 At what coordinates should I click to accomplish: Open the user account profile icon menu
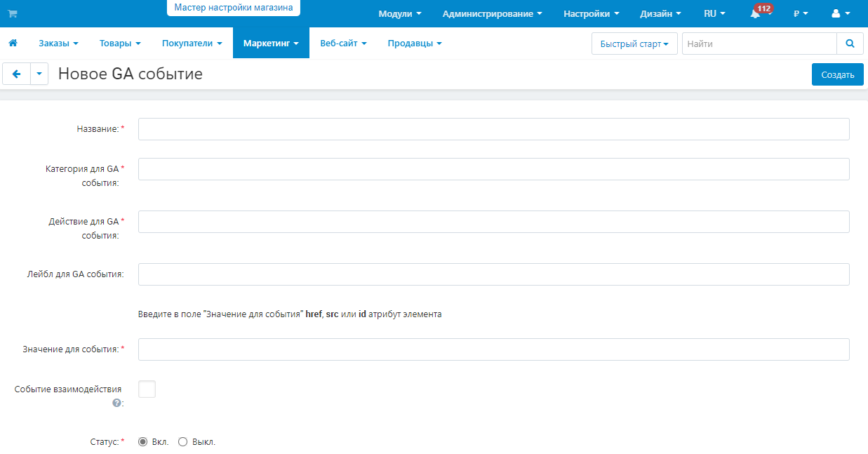(841, 13)
